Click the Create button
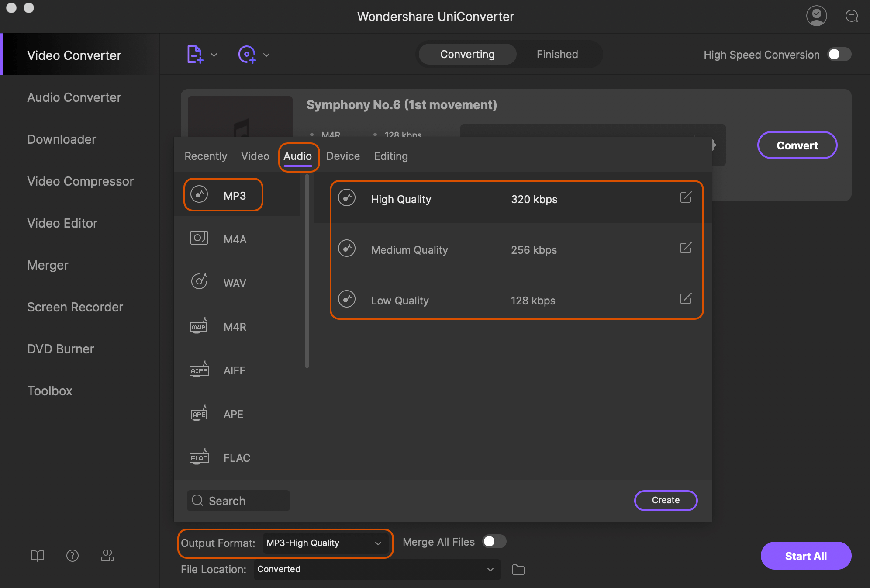 pos(665,500)
